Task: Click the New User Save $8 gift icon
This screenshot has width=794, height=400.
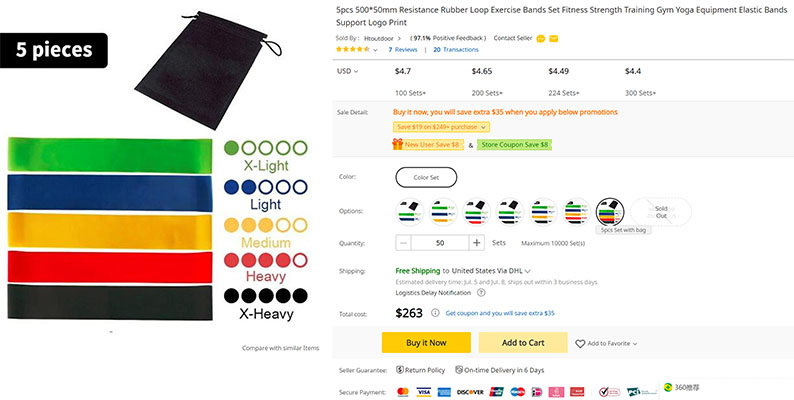Action: pyautogui.click(x=398, y=145)
